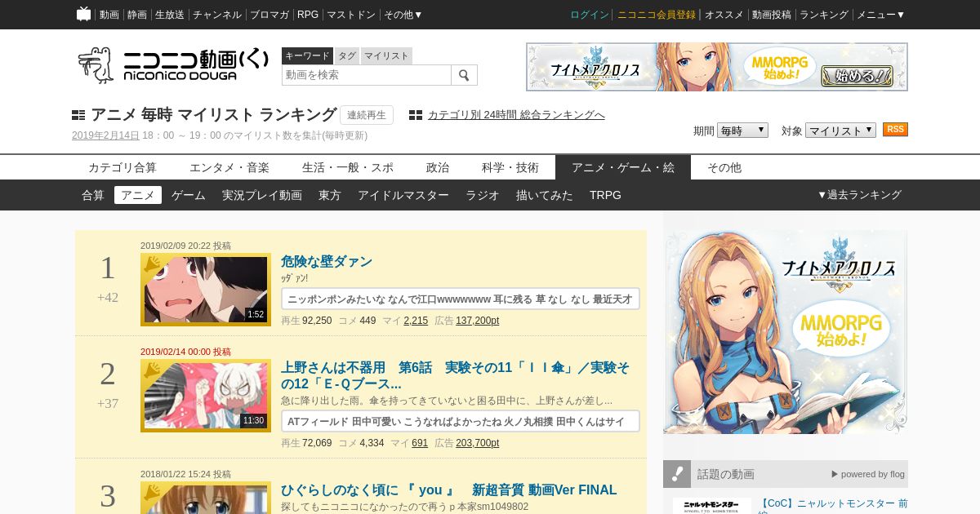Expand ▼過去ランキング

859,195
